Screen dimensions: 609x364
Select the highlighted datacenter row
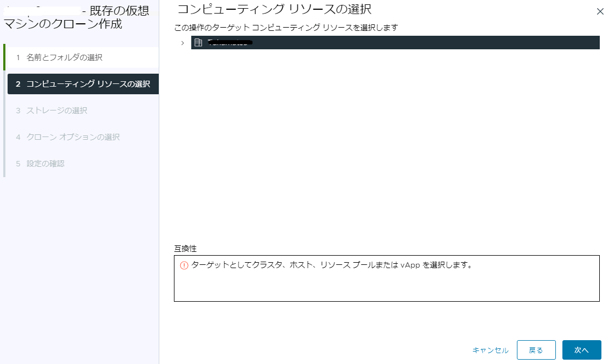pyautogui.click(x=396, y=42)
